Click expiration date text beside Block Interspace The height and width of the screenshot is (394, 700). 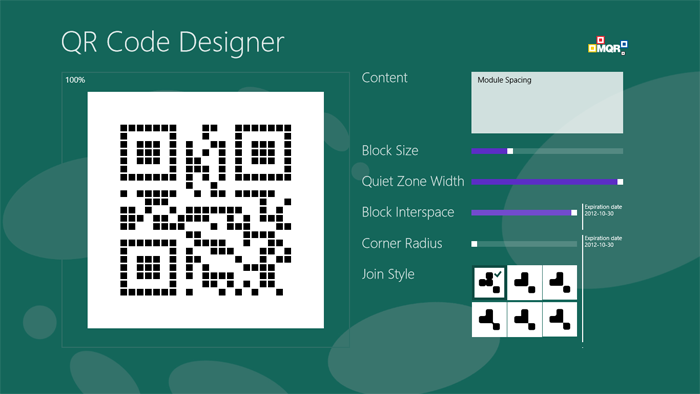603,210
